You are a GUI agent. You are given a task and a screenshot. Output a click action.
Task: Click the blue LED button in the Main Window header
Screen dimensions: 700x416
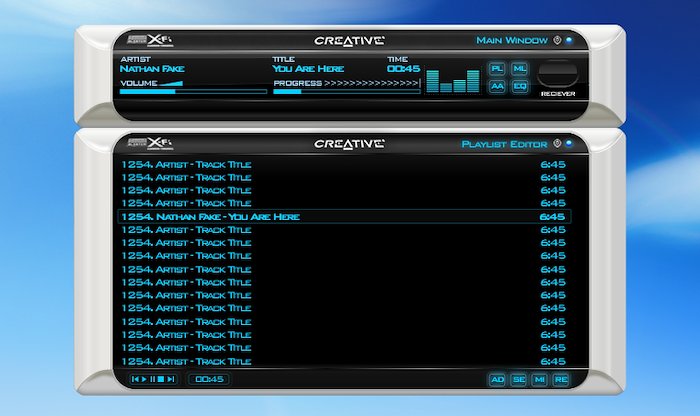(569, 40)
